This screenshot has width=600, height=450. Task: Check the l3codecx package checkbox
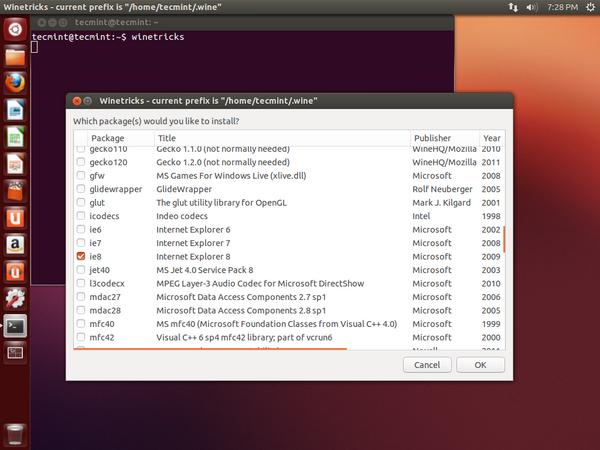(x=81, y=283)
